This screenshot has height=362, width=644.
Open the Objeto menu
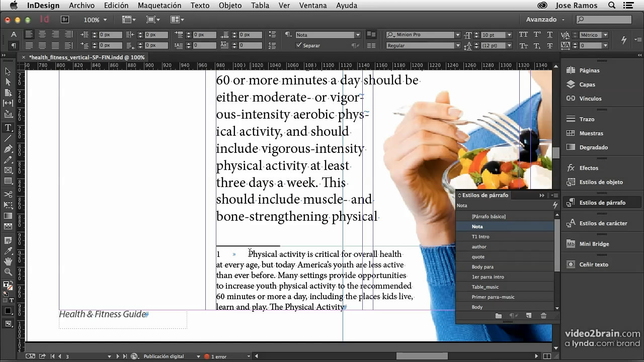230,6
